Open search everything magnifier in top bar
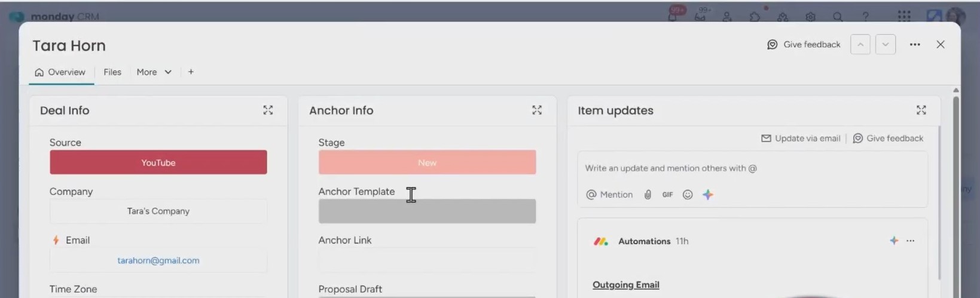Image resolution: width=980 pixels, height=298 pixels. pyautogui.click(x=838, y=17)
